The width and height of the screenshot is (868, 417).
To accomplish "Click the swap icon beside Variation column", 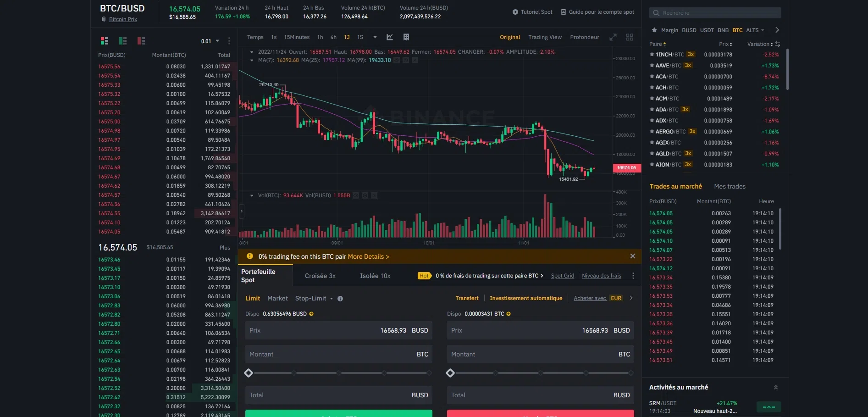I will point(778,44).
